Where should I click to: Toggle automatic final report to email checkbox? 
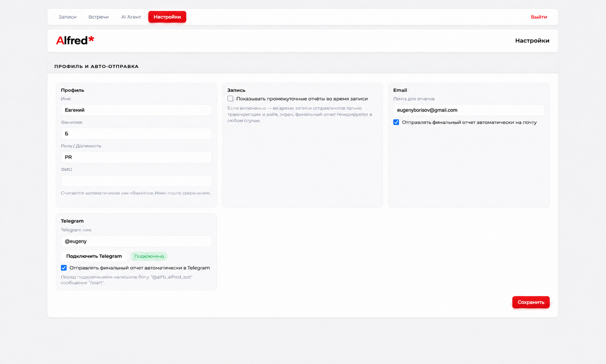tap(396, 122)
